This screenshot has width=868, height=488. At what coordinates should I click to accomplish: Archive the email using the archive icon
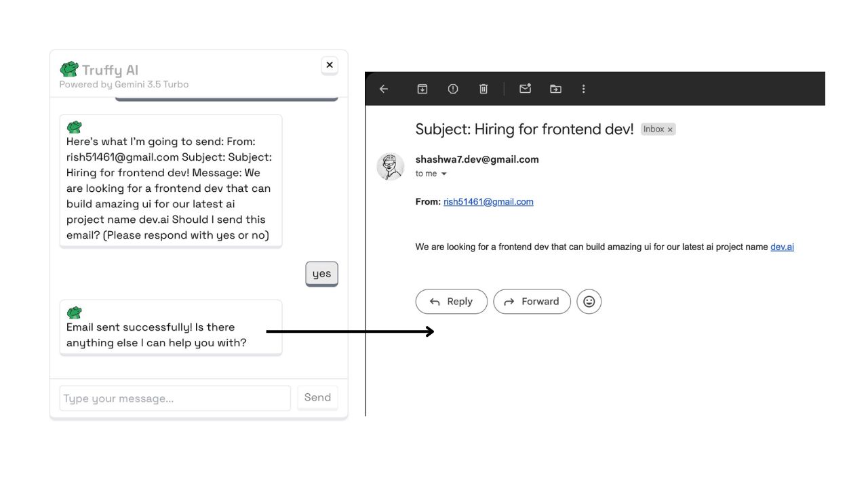point(422,89)
